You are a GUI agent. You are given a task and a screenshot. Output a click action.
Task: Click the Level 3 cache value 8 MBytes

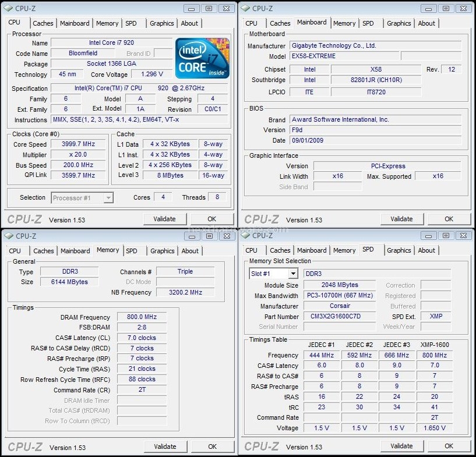coord(170,175)
